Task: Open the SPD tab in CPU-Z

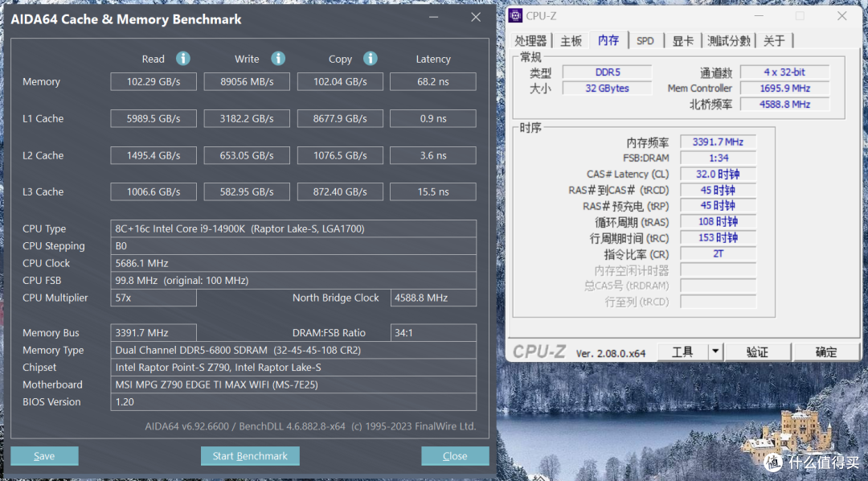Action: (x=645, y=40)
